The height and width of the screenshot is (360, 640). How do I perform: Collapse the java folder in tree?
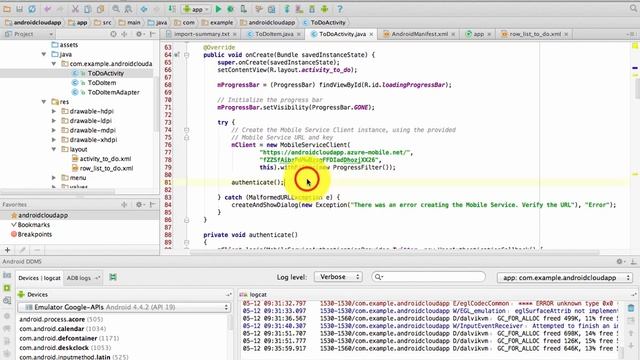click(x=44, y=54)
